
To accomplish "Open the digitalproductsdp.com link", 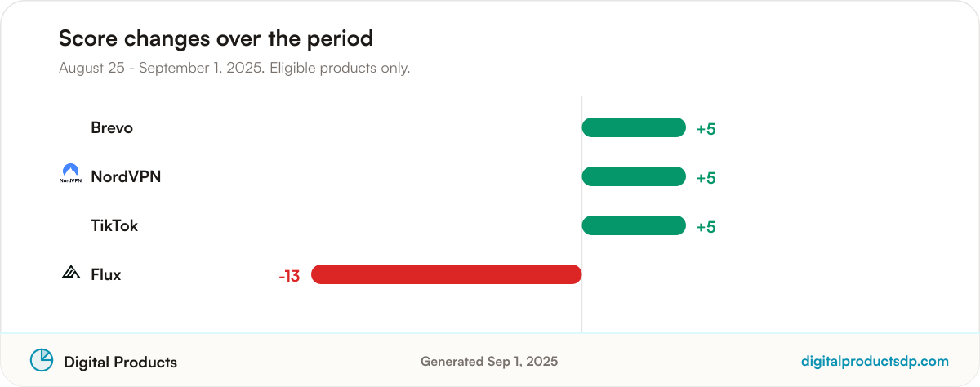I will coord(875,362).
